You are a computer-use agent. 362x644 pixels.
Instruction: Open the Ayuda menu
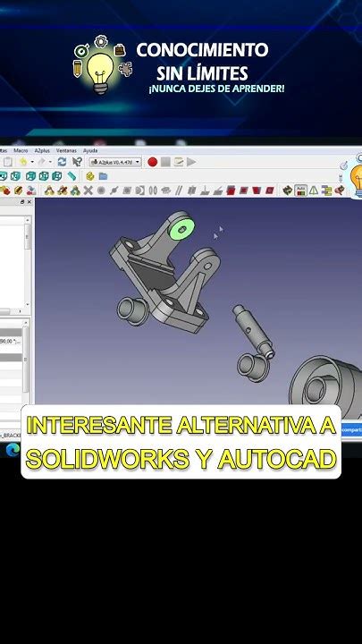click(90, 151)
